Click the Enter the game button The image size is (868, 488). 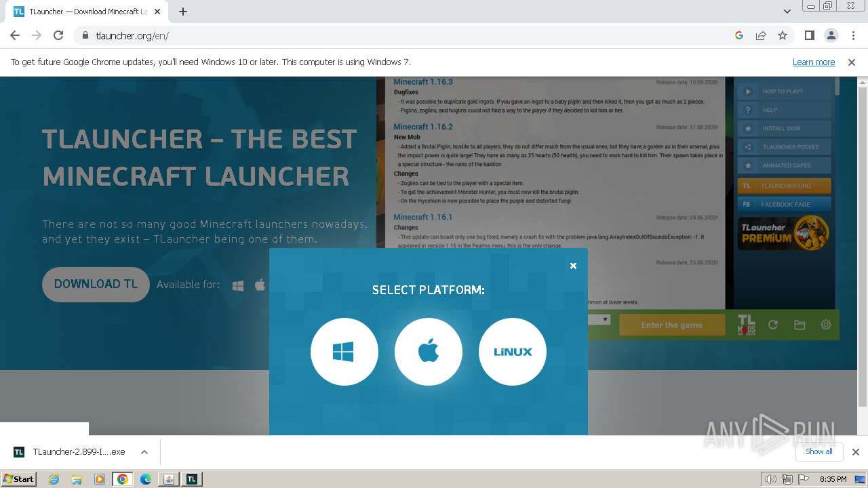pyautogui.click(x=671, y=325)
